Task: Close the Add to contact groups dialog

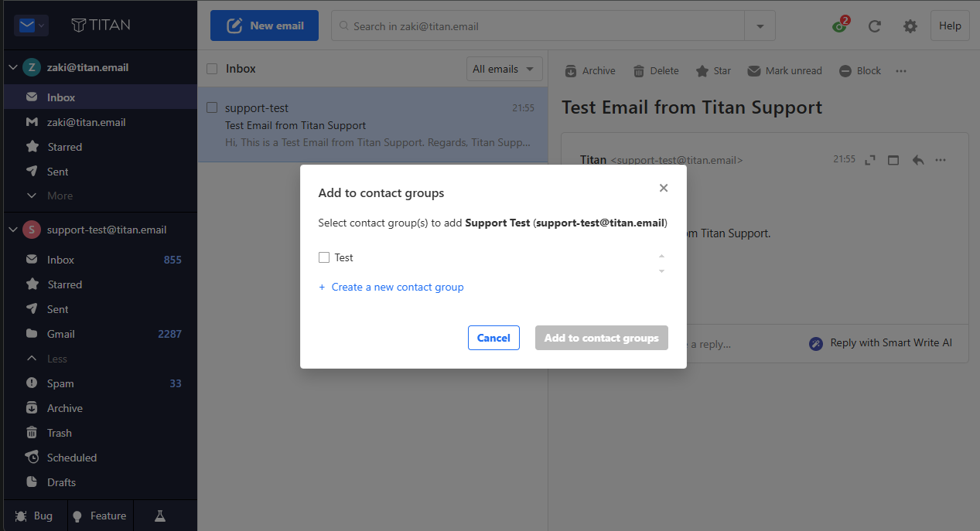Action: click(x=664, y=188)
